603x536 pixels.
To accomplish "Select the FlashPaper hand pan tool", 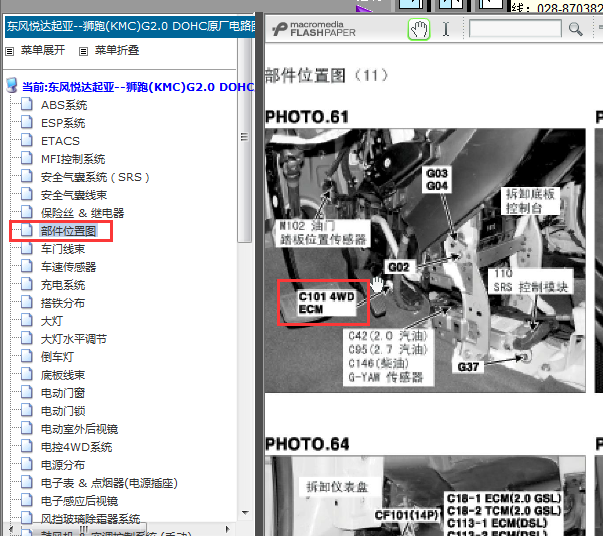I will coord(419,29).
